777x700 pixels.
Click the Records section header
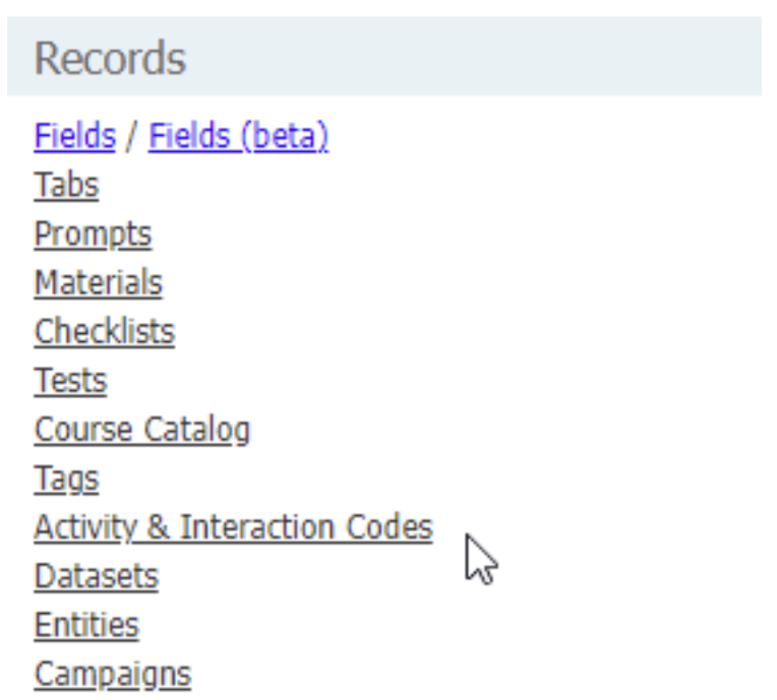tap(110, 58)
